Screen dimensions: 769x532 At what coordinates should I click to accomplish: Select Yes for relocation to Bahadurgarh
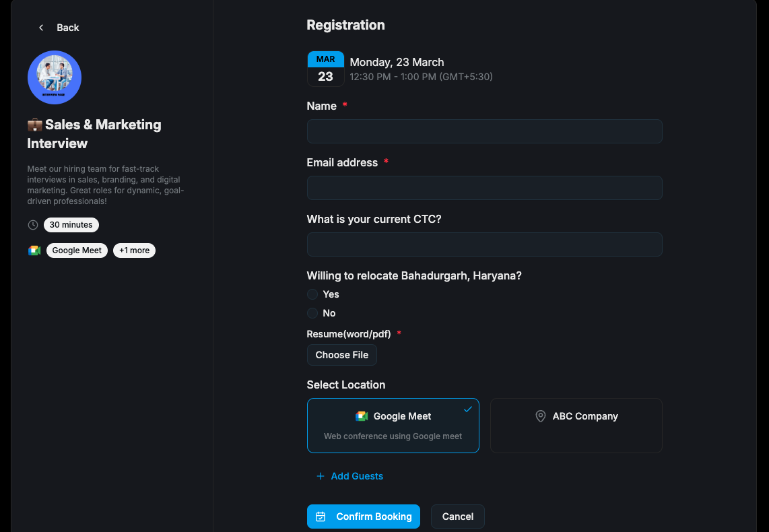click(x=312, y=294)
